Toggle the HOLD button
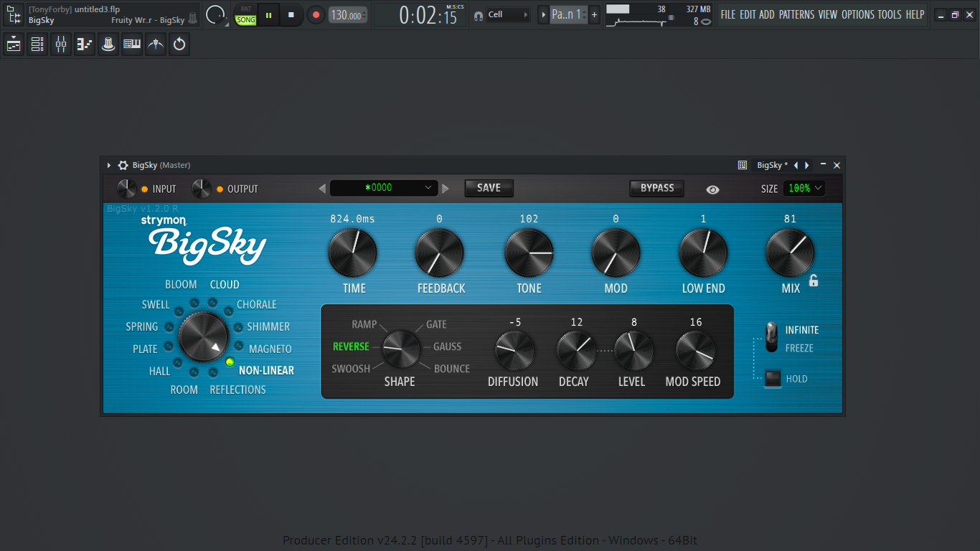Viewport: 980px width, 551px height. coord(773,378)
